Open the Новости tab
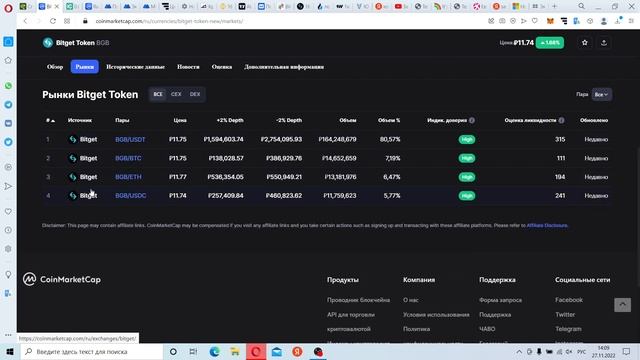Image resolution: width=640 pixels, height=360 pixels. (x=188, y=67)
